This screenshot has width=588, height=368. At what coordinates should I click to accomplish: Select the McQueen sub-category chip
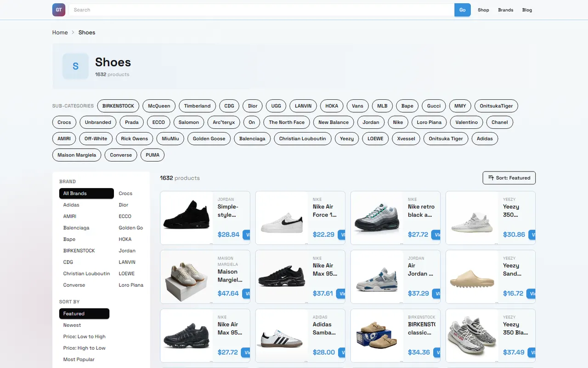click(x=159, y=106)
